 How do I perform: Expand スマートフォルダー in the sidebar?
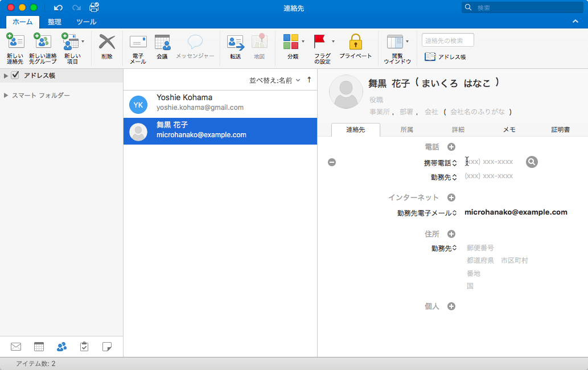coord(5,95)
